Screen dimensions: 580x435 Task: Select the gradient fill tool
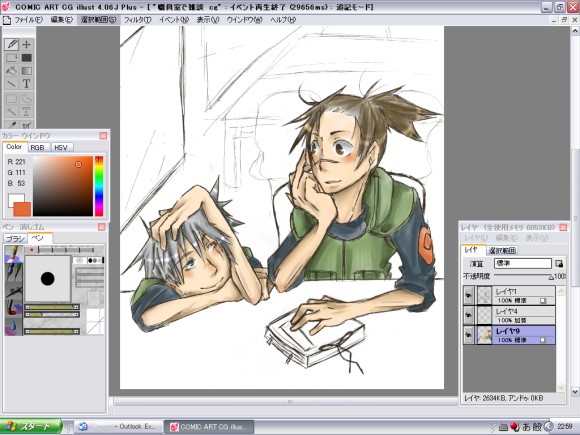tap(26, 71)
